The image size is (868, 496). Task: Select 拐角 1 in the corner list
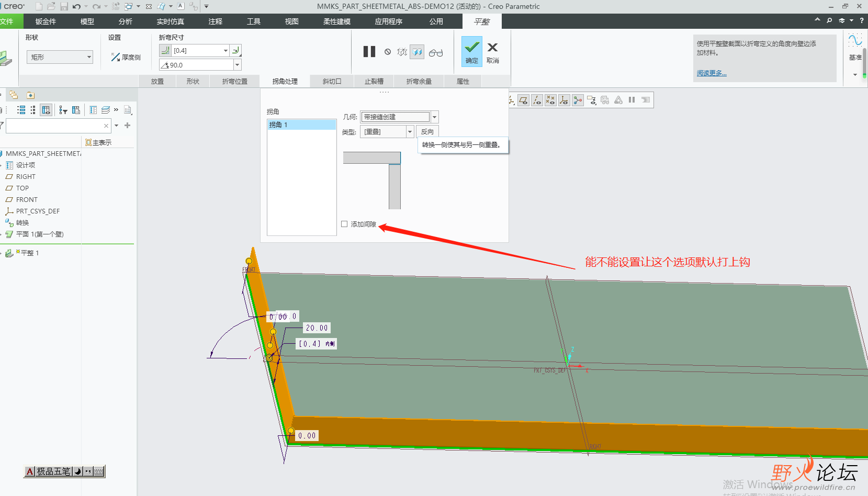pos(301,125)
